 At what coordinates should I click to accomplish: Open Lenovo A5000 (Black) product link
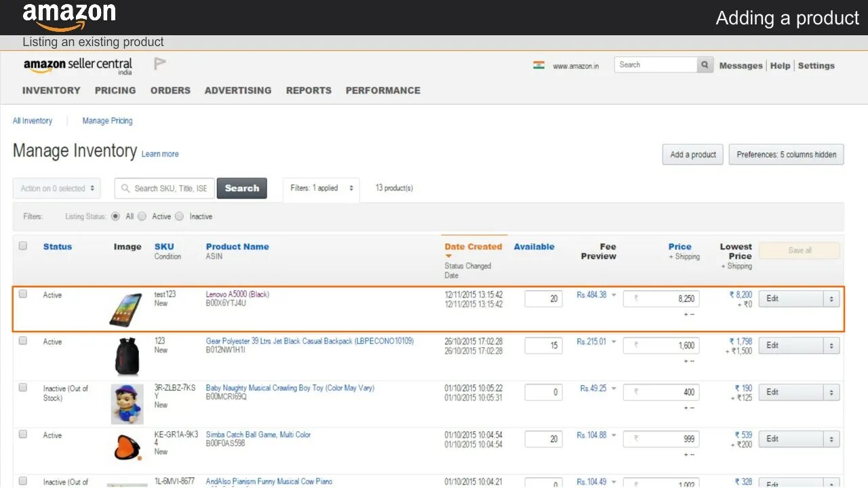coord(237,294)
